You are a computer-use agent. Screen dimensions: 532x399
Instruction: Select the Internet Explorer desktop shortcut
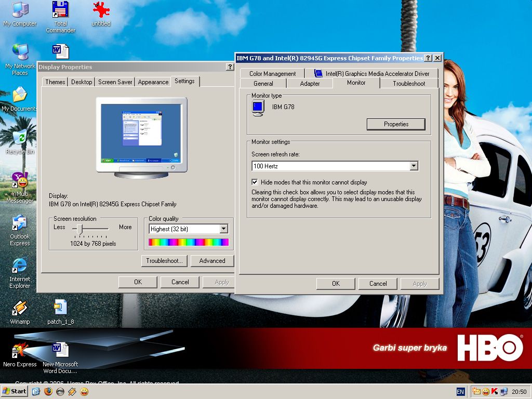(20, 273)
